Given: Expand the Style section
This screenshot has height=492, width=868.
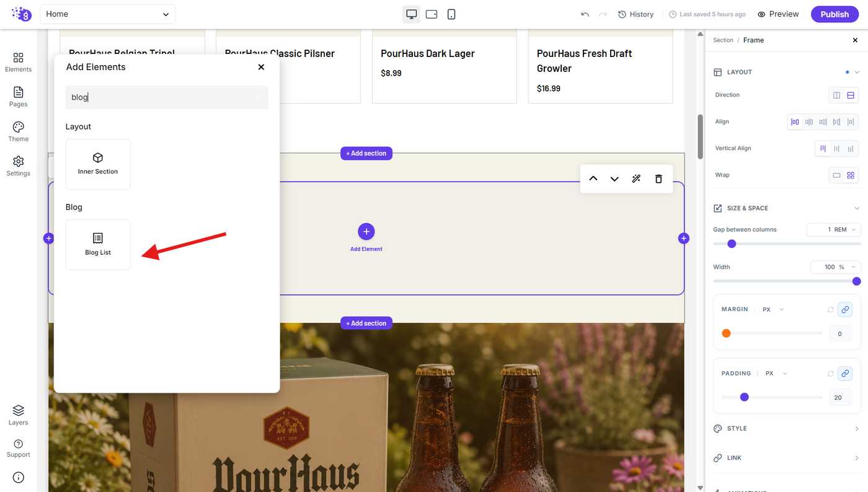Looking at the screenshot, I should 786,428.
